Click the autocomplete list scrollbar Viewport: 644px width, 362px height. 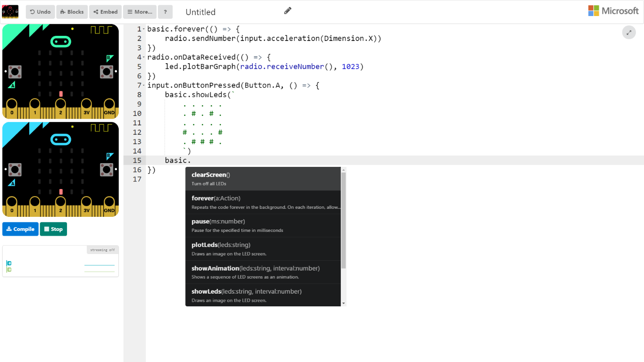pos(344,222)
